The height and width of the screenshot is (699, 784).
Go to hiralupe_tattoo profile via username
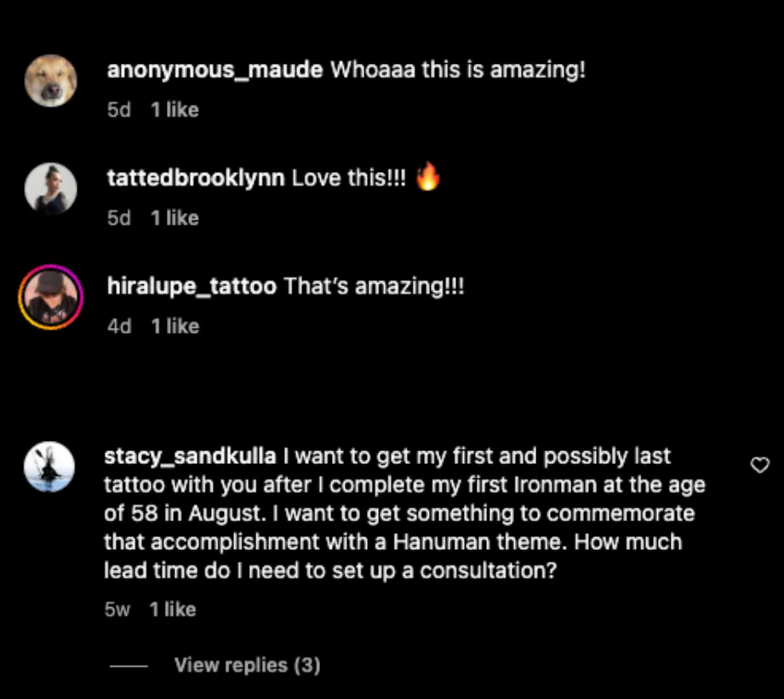point(192,286)
